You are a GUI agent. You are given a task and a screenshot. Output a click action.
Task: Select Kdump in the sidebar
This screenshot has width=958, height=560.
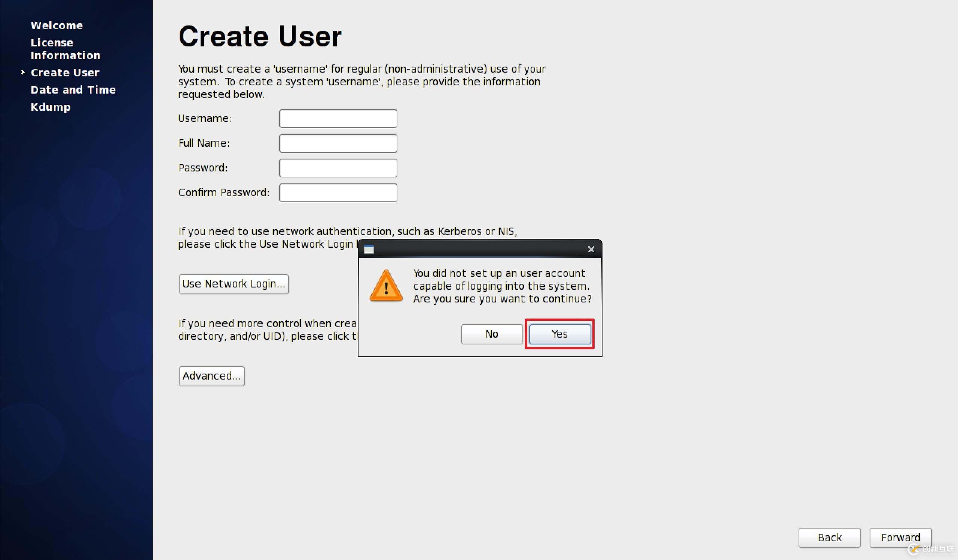[51, 107]
